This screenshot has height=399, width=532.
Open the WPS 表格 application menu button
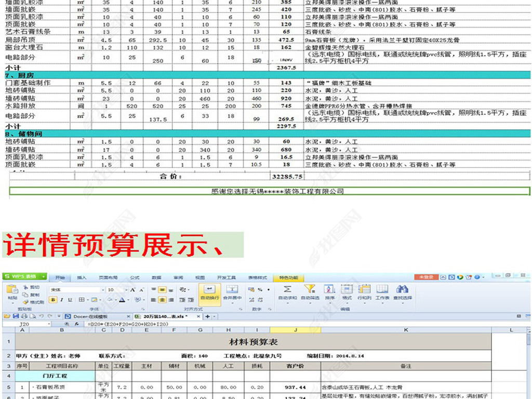[x=24, y=277]
